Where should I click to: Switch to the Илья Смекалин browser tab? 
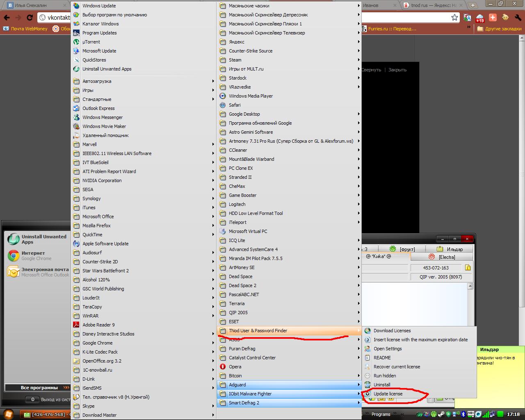(35, 5)
